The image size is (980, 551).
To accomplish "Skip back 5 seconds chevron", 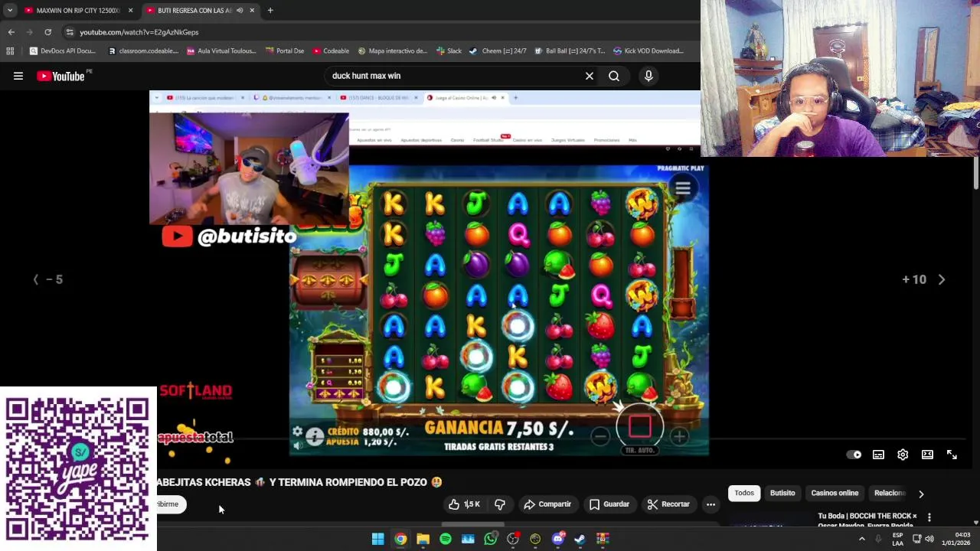I will [35, 279].
